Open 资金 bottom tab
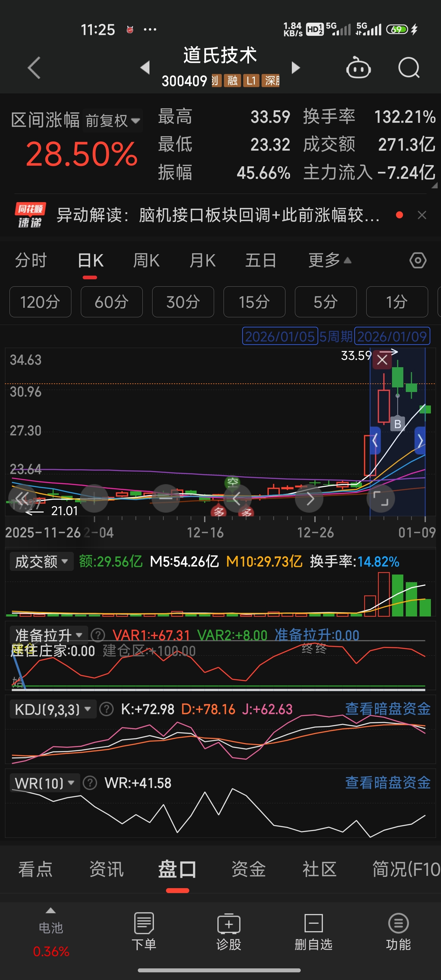Screen dimensions: 441x980 coord(248,869)
